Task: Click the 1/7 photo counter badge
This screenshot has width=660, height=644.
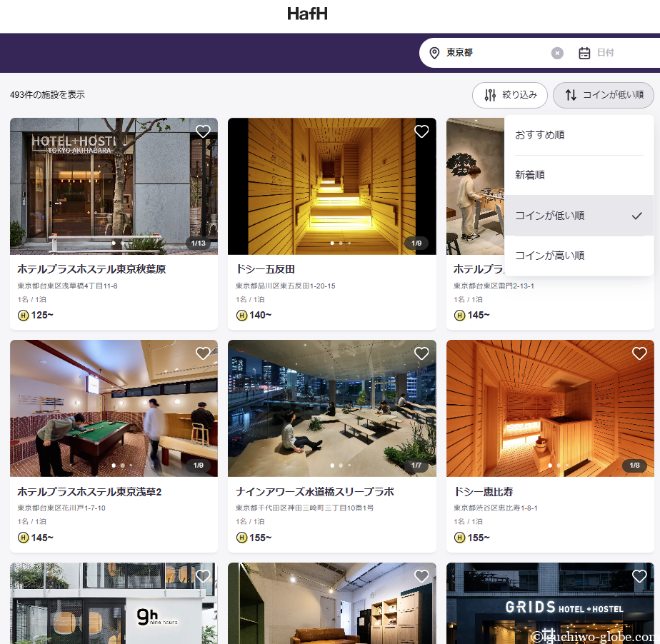Action: pos(416,466)
